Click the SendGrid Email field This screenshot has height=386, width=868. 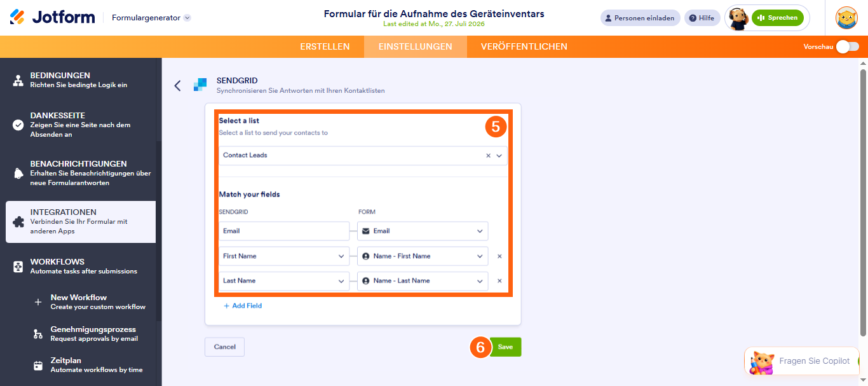point(284,231)
